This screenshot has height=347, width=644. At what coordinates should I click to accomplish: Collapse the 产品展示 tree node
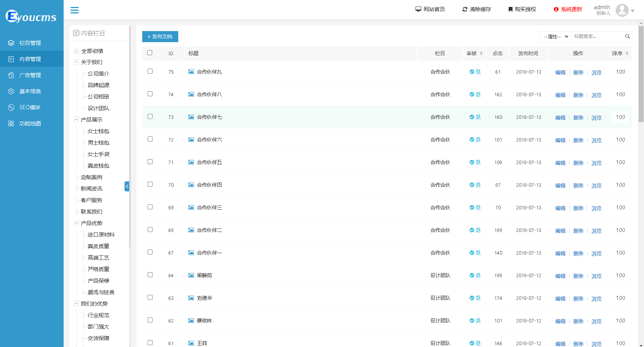click(x=76, y=120)
